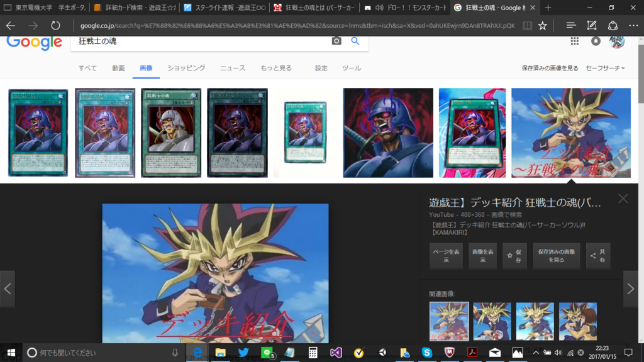Add page to favorites with star icon
This screenshot has width=644, height=362.
[x=543, y=25]
